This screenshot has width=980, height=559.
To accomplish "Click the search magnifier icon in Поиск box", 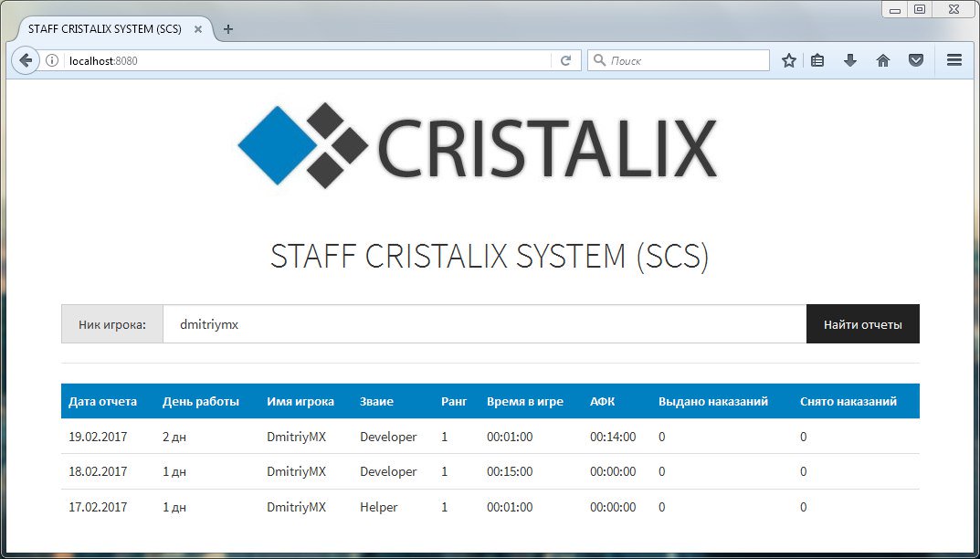I will coord(599,60).
